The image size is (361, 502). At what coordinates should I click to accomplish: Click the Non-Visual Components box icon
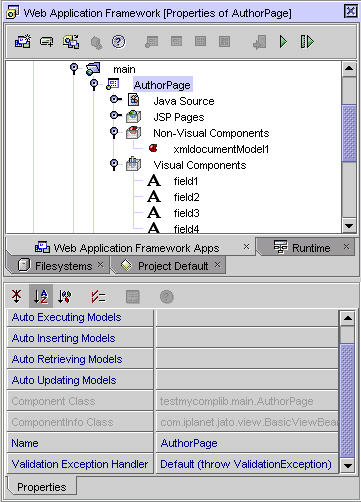[x=134, y=132]
